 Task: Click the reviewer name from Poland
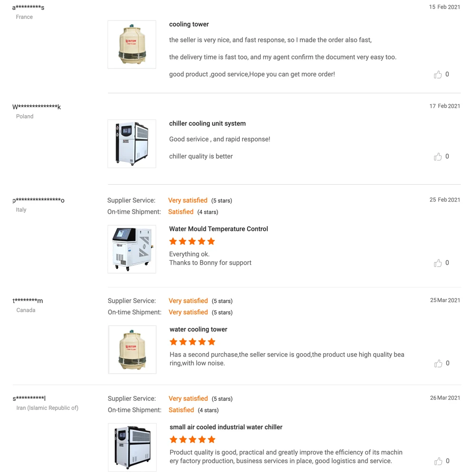point(36,107)
